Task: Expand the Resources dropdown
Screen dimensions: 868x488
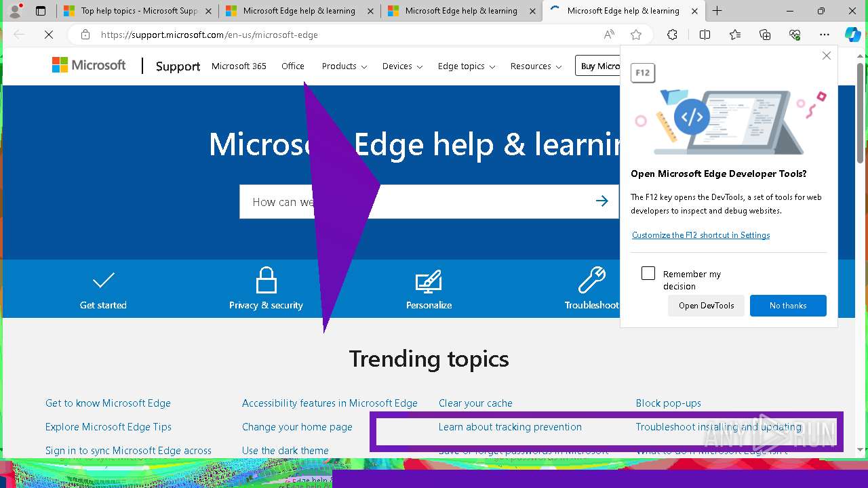Action: tap(536, 66)
